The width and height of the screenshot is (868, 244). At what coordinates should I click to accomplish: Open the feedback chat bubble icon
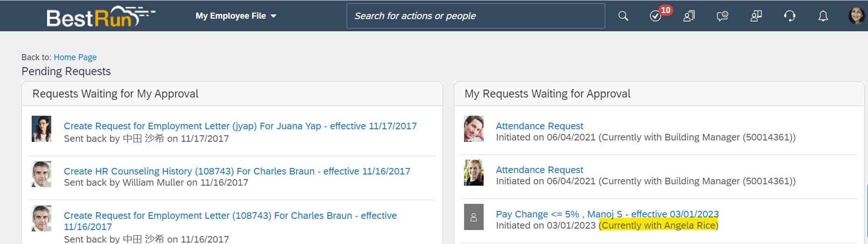722,16
